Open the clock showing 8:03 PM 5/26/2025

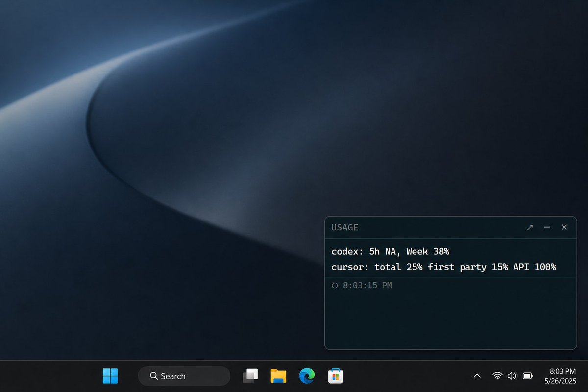pos(560,376)
